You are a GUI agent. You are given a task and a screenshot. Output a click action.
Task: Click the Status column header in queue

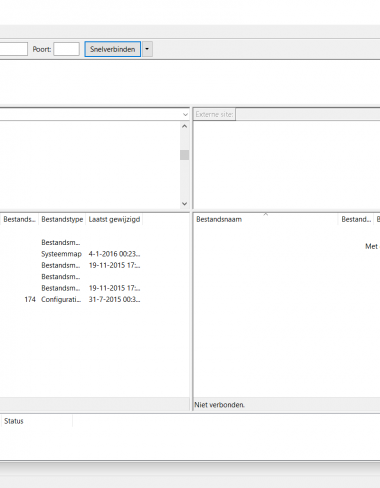37,421
